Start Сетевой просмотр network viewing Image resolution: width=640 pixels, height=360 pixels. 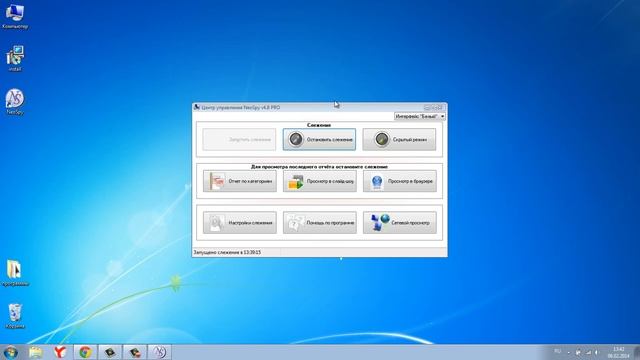pyautogui.click(x=400, y=223)
